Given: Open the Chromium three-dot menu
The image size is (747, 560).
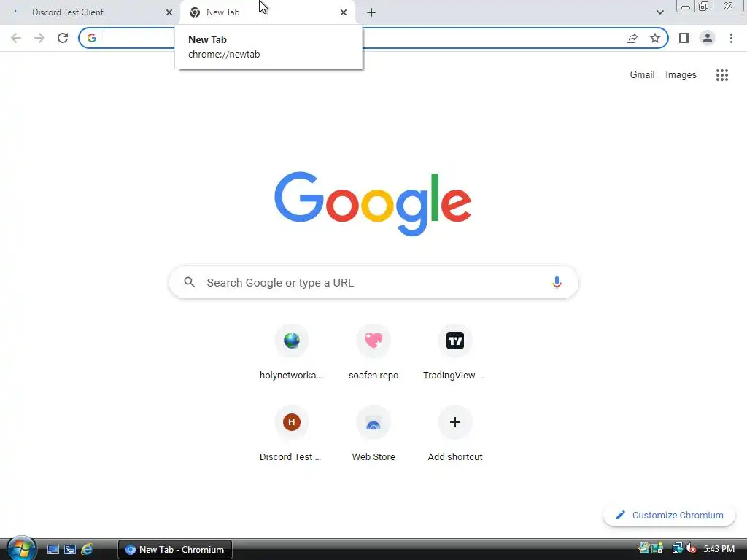Looking at the screenshot, I should pos(731,38).
